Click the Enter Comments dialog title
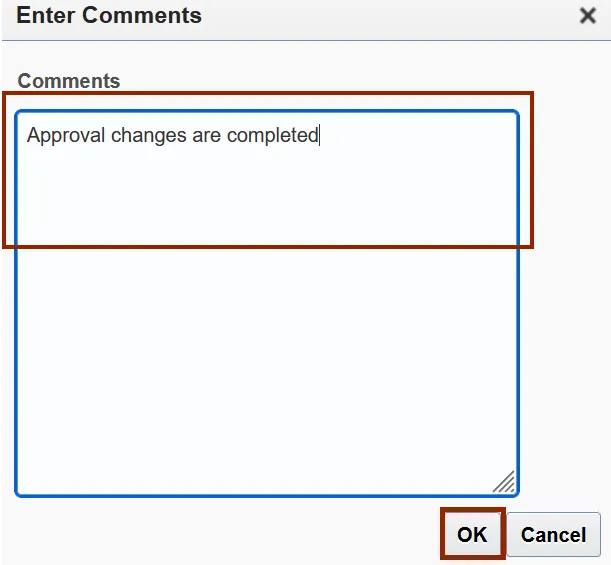Viewport: 611px width, 565px height. pyautogui.click(x=109, y=16)
